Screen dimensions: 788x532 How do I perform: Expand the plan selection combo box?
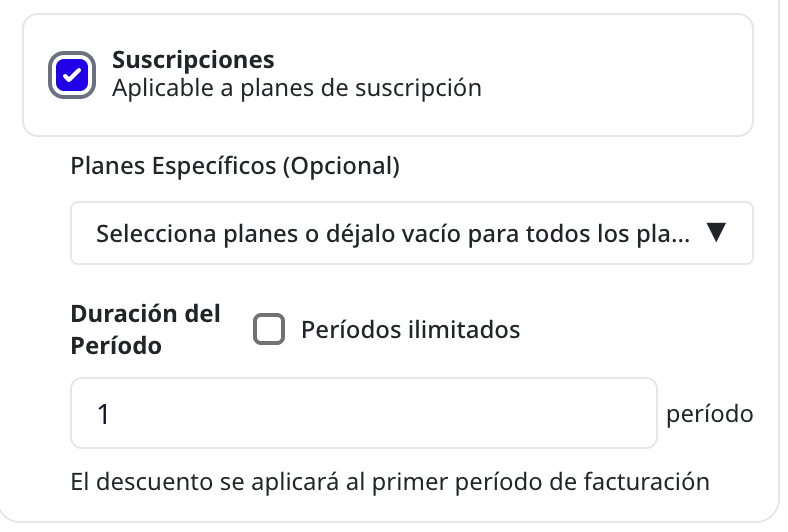click(412, 233)
